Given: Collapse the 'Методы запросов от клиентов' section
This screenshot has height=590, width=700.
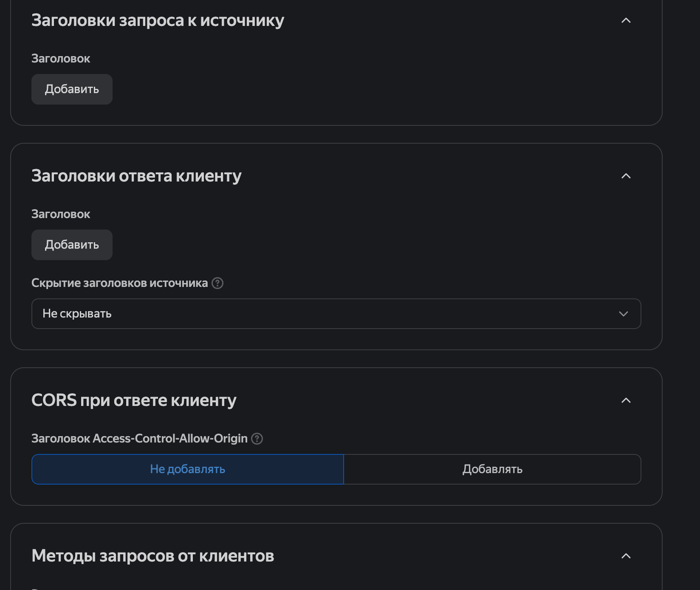Looking at the screenshot, I should (626, 556).
